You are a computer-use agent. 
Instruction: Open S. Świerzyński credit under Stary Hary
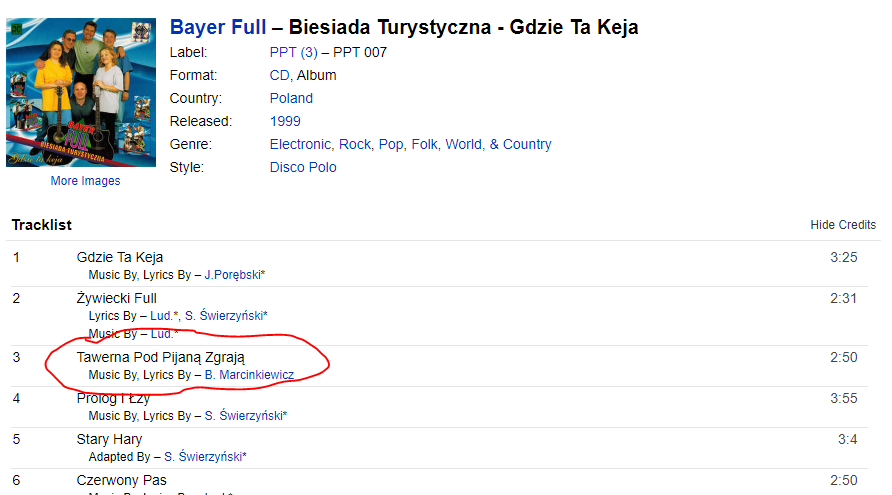click(x=203, y=457)
